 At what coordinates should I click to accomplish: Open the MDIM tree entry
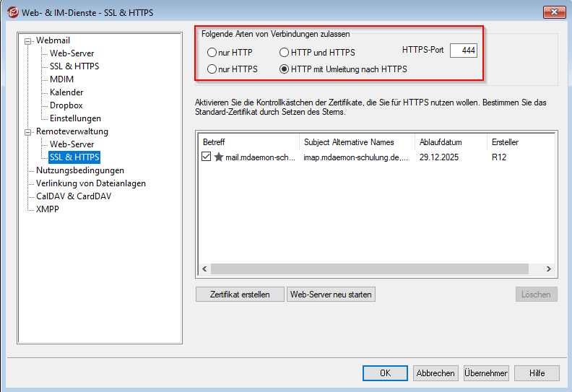[61, 79]
